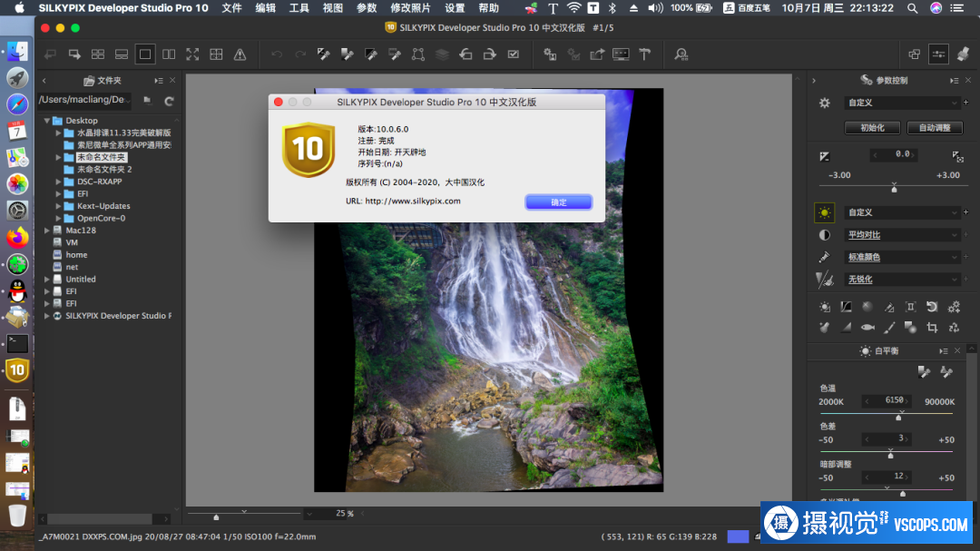Viewport: 980px width, 551px height.
Task: Open the white balance 自定义 dropdown
Action: [902, 212]
